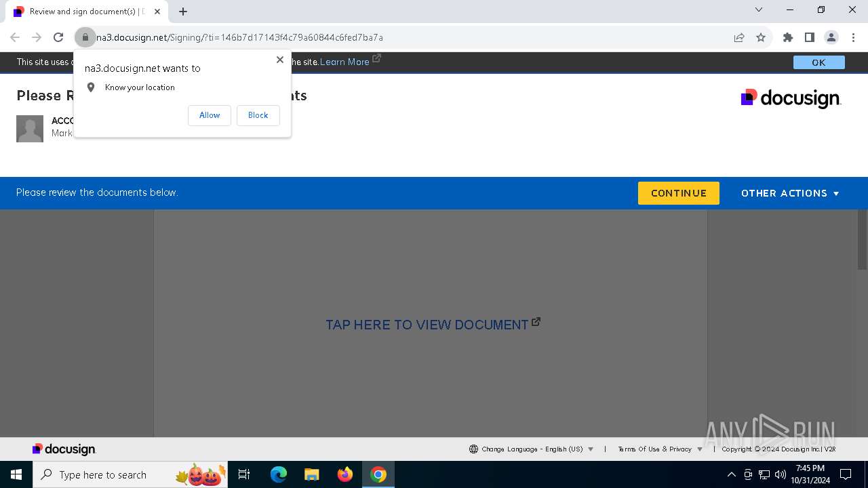The image size is (868, 488).
Task: Click the site lock icon in address bar
Action: coord(85,37)
